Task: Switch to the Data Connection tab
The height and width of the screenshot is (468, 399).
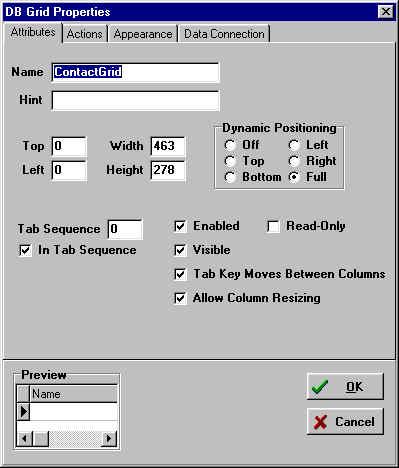Action: click(x=224, y=34)
